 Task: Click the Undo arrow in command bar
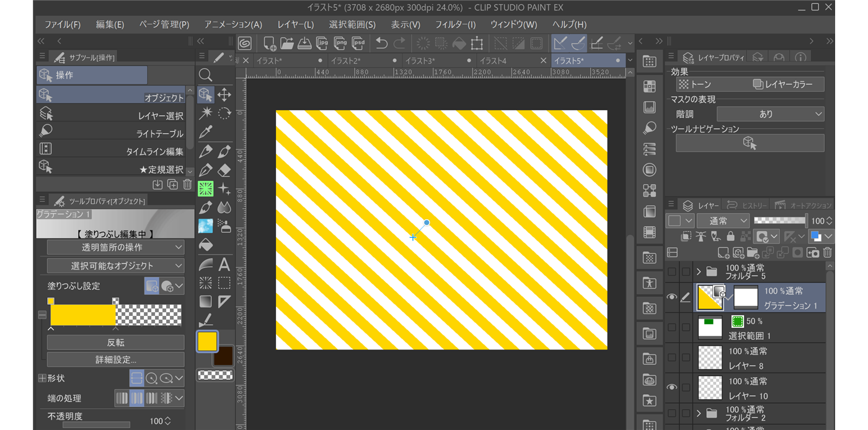[382, 43]
